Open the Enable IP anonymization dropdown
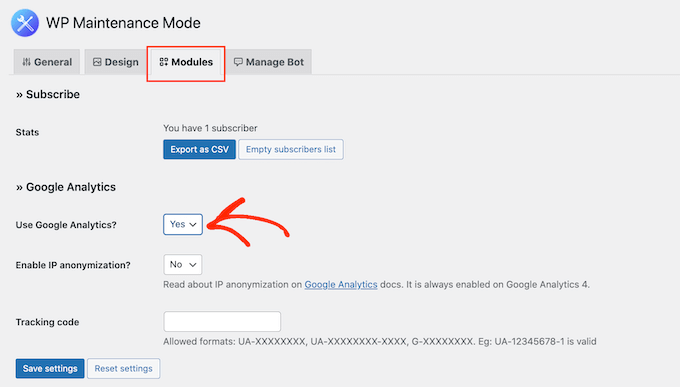 (x=183, y=265)
